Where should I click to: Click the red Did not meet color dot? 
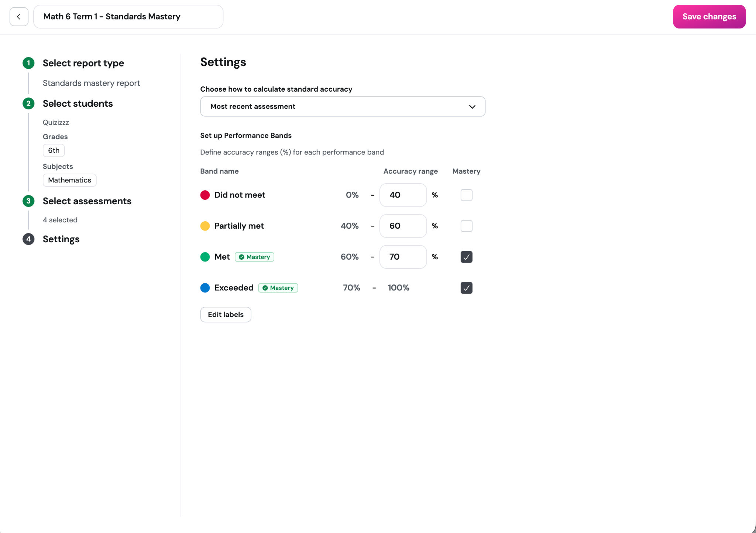(x=205, y=195)
